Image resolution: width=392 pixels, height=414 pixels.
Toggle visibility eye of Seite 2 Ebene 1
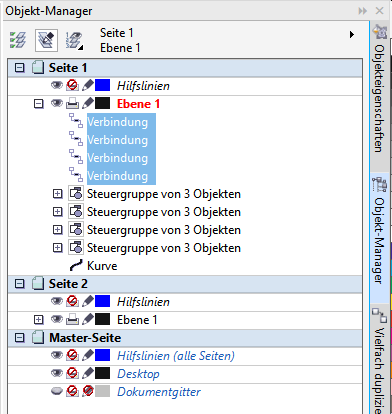point(57,320)
